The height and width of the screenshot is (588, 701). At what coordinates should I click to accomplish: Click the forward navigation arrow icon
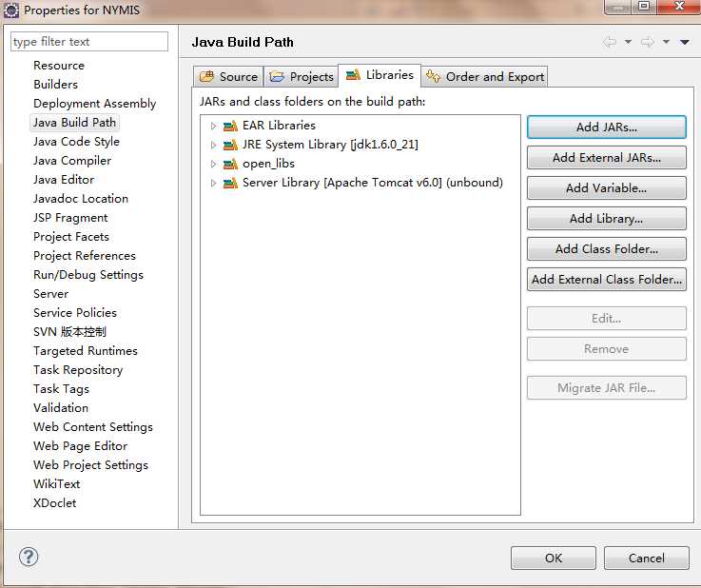[x=648, y=42]
